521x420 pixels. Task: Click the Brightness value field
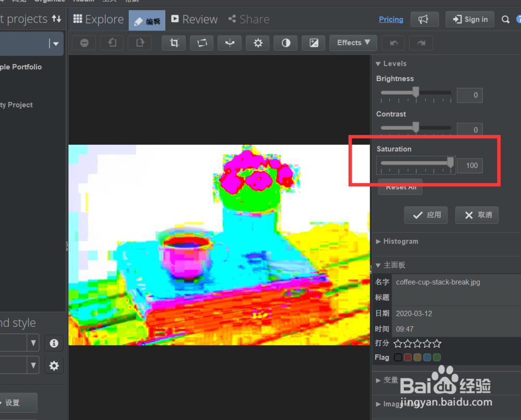[469, 95]
